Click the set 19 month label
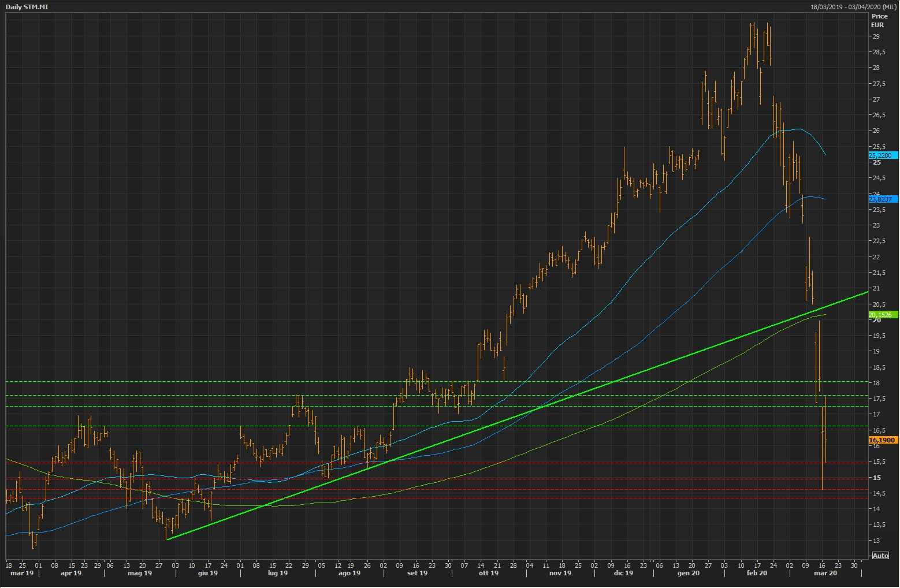The width and height of the screenshot is (900, 588). click(417, 573)
